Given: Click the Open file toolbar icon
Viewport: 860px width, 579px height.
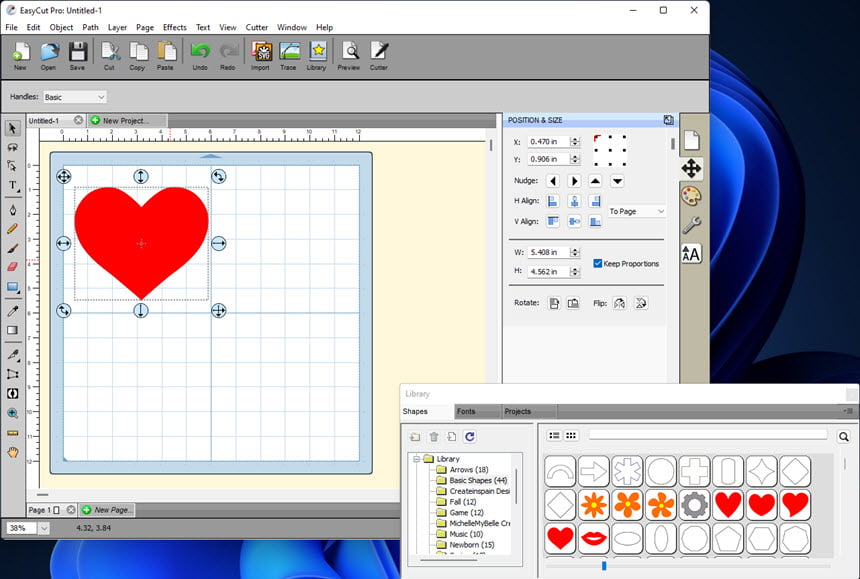Looking at the screenshot, I should click(x=48, y=55).
